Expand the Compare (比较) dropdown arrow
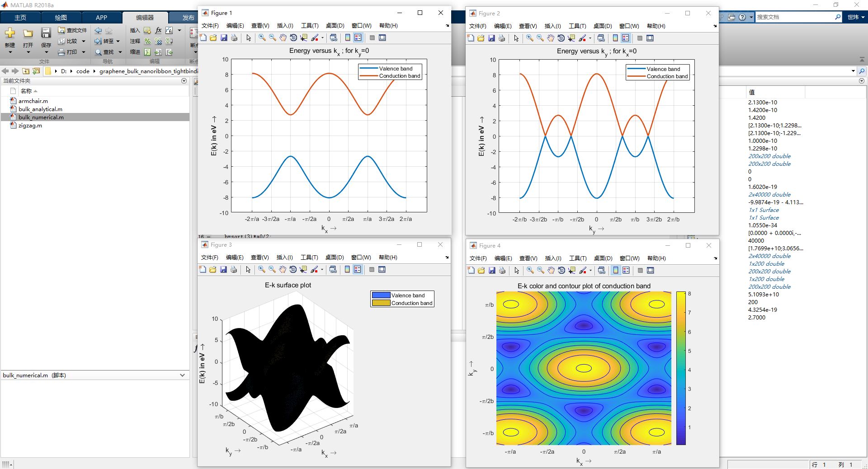Screen dimensions: 868x469 pyautogui.click(x=83, y=41)
